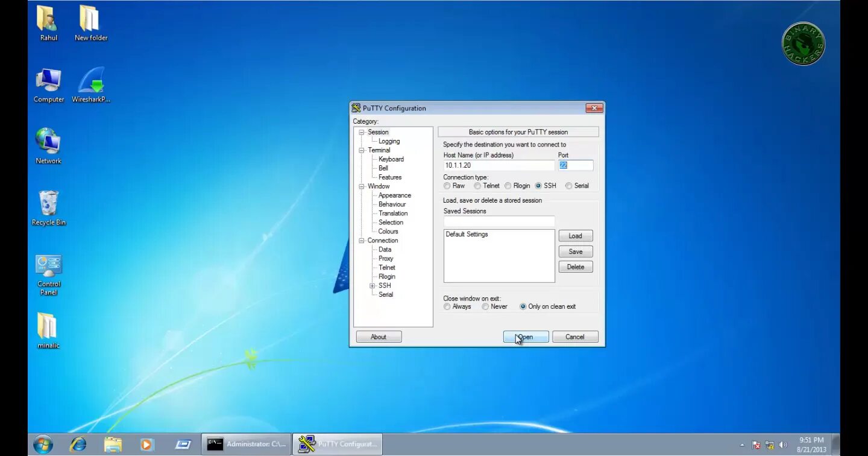
Task: Click the About button
Action: [379, 337]
